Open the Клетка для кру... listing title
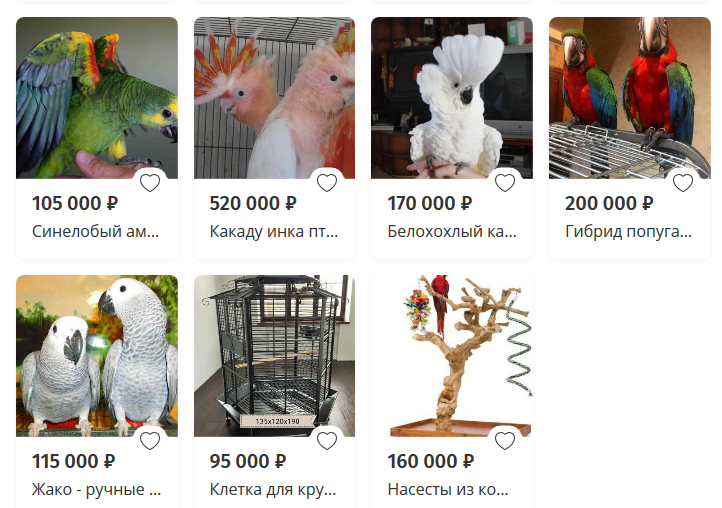Image resolution: width=722 pixels, height=508 pixels. tap(273, 489)
